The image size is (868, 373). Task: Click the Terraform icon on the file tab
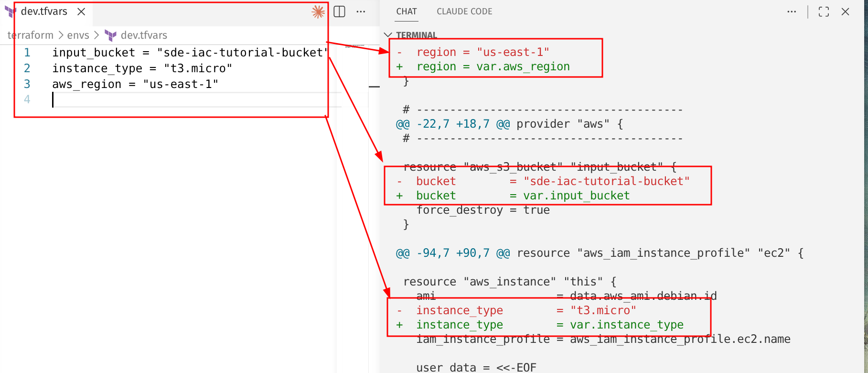pyautogui.click(x=10, y=11)
